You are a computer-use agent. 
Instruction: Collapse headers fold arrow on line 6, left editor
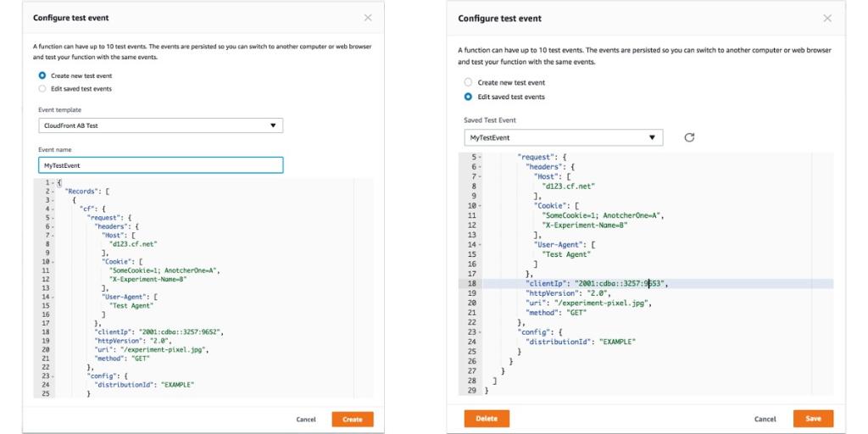tap(52, 227)
